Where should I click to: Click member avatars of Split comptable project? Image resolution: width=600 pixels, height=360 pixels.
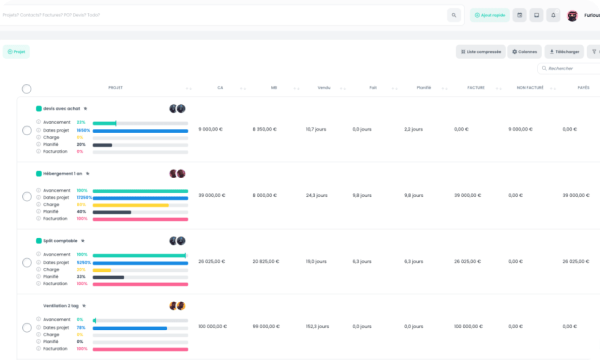tap(177, 241)
